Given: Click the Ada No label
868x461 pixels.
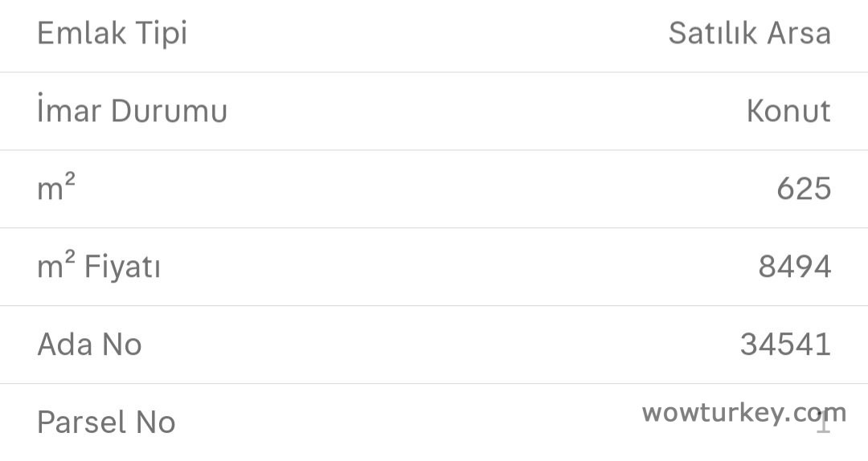Looking at the screenshot, I should (x=89, y=345).
